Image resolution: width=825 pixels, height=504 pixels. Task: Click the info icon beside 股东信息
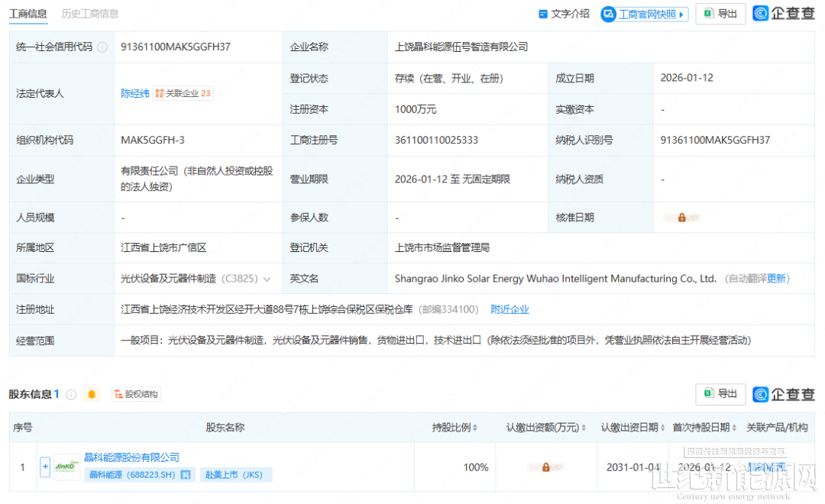pyautogui.click(x=71, y=395)
